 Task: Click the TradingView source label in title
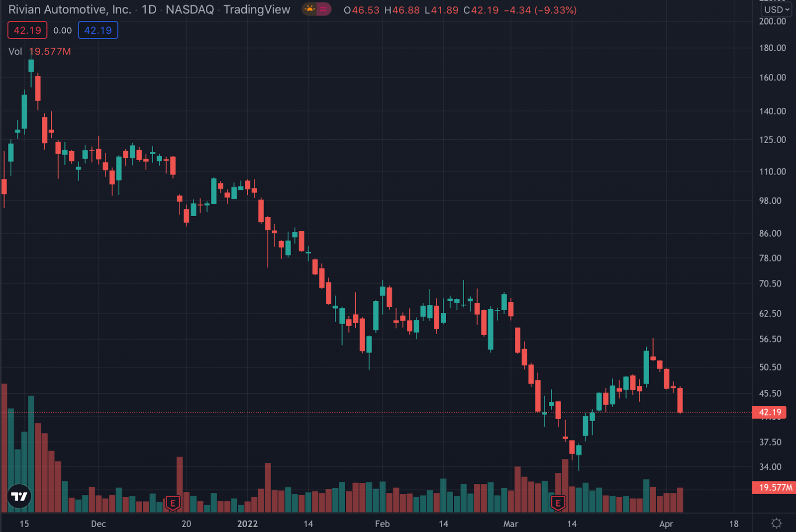(257, 9)
